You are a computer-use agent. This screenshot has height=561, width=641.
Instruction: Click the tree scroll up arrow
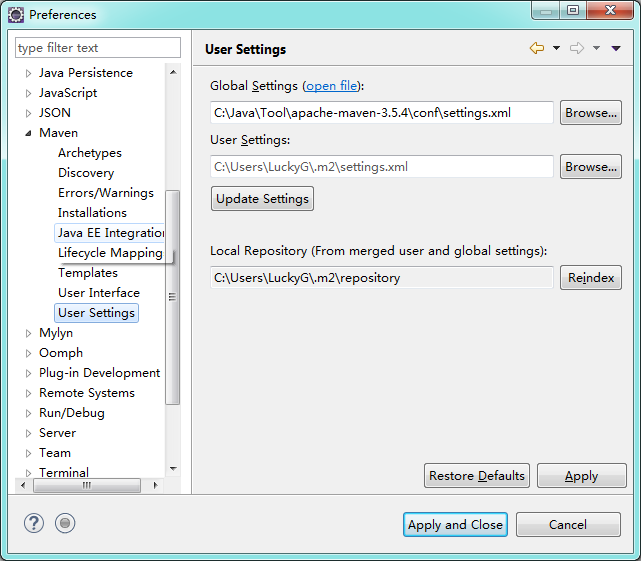[173, 72]
